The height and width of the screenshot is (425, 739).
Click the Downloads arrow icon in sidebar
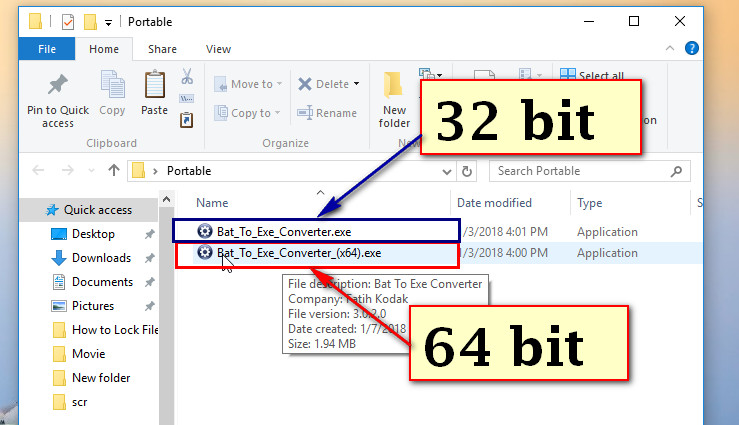58,258
